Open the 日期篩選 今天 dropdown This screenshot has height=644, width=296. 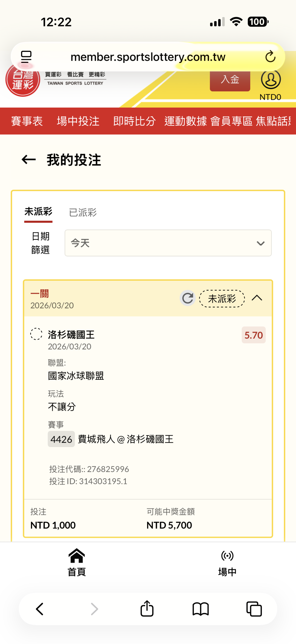point(168,243)
